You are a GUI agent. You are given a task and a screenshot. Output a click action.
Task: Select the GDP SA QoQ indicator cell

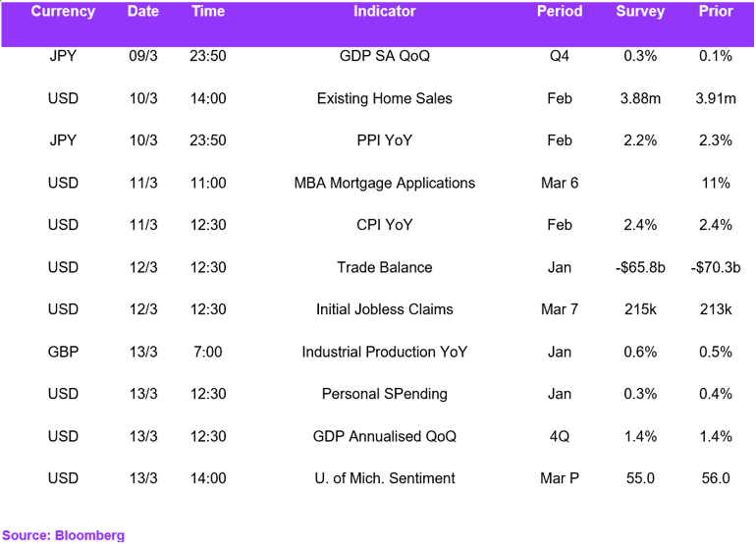click(384, 56)
